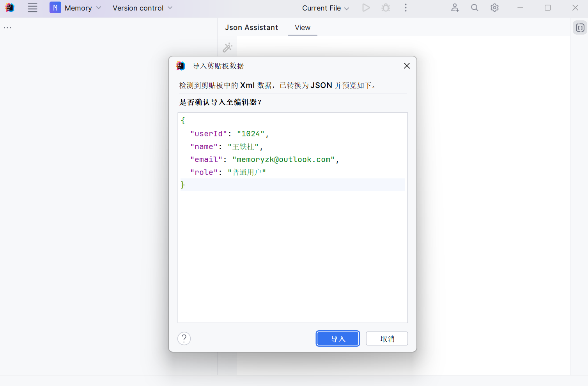Select the View tab
The image size is (588, 386).
[x=303, y=27]
